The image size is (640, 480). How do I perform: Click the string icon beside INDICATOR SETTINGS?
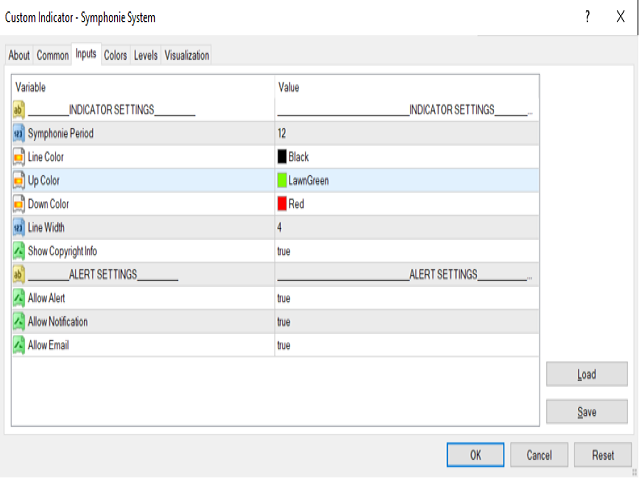(19, 110)
